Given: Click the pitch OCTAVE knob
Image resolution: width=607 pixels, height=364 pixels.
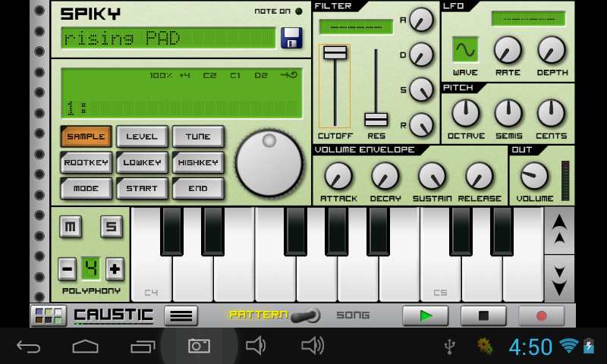Looking at the screenshot, I should coord(466,113).
